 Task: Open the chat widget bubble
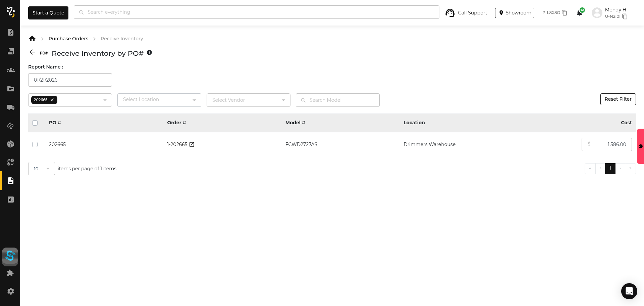(x=629, y=291)
